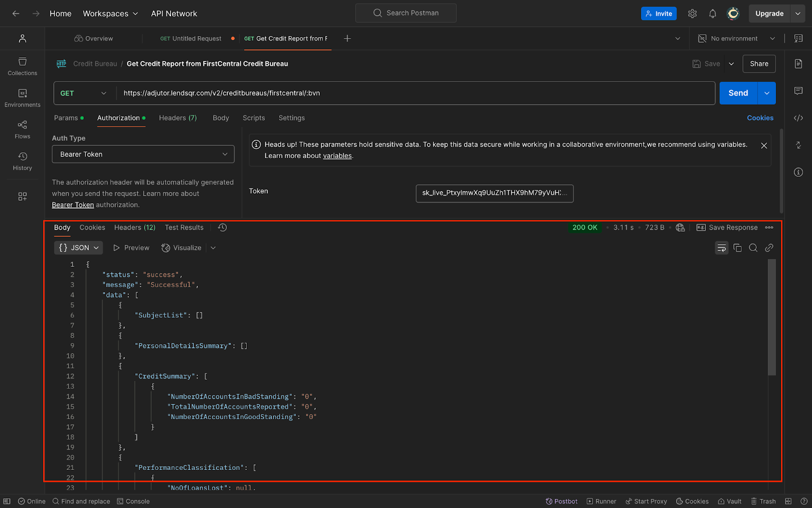Image resolution: width=812 pixels, height=508 pixels.
Task: Focus the Token input field
Action: pyautogui.click(x=494, y=193)
